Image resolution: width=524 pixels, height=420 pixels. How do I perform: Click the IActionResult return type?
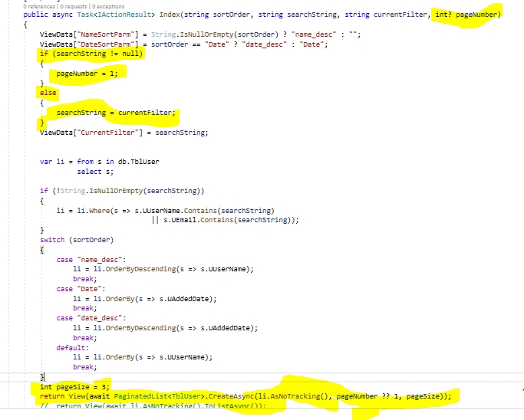click(x=124, y=15)
